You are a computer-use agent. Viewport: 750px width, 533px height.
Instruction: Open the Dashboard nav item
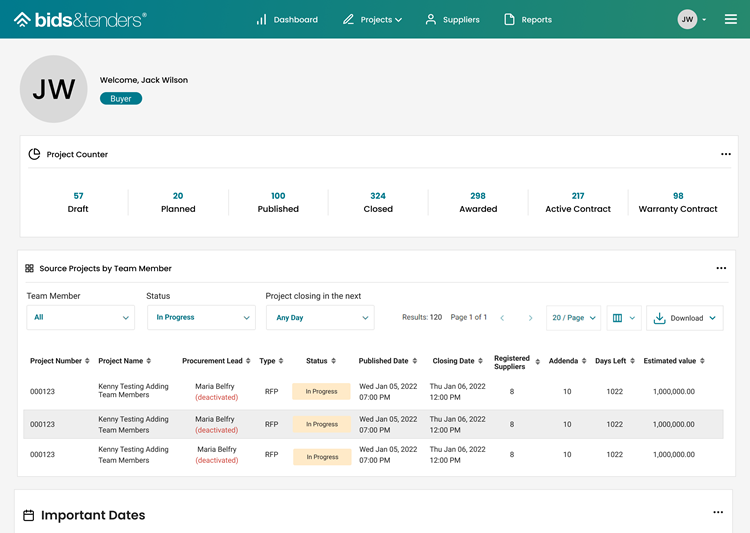point(286,19)
